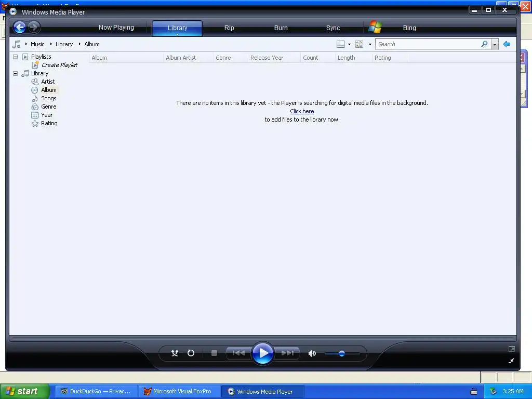The width and height of the screenshot is (532, 399).
Task: Click the keyboard icon in taskbar
Action: 474,392
